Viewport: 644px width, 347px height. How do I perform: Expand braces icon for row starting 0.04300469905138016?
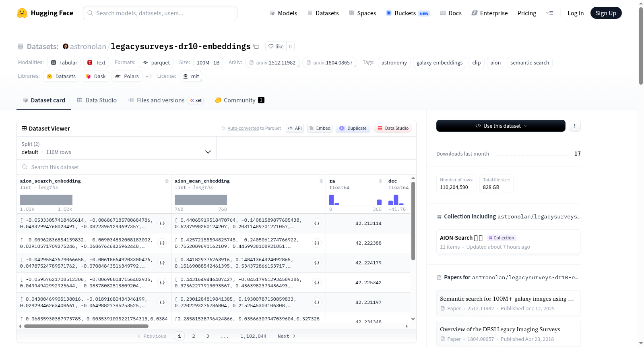[162, 302]
